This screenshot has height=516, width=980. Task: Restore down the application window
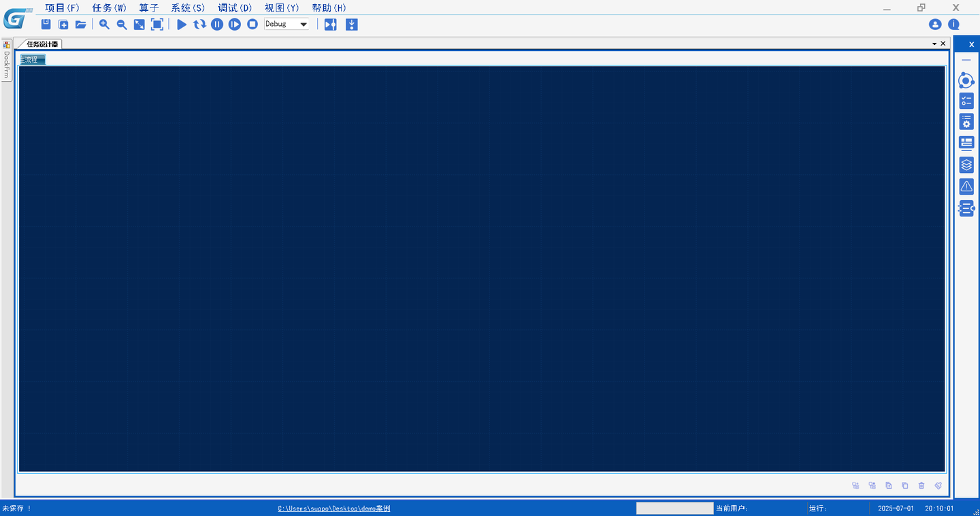click(921, 7)
